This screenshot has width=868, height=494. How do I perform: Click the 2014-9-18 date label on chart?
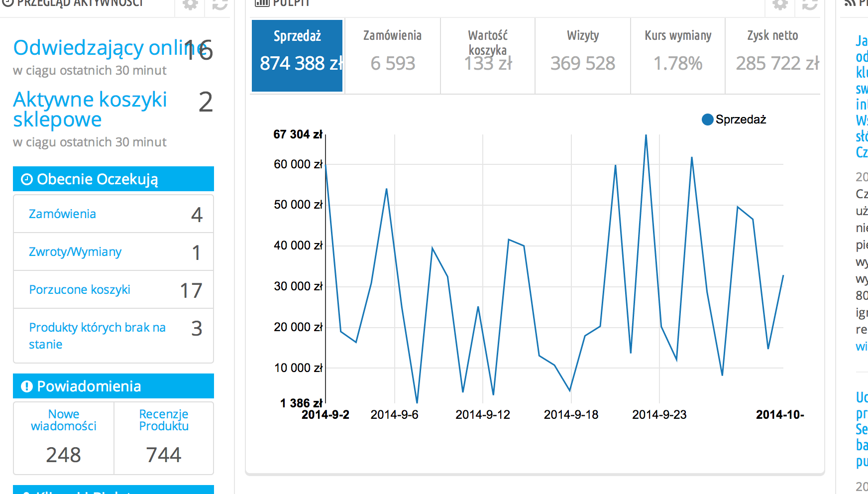coord(571,415)
